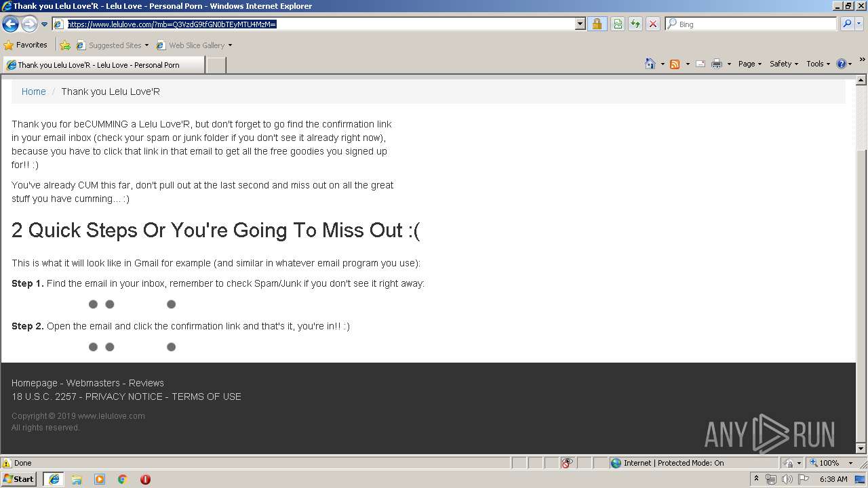This screenshot has height=488, width=868.
Task: Click the 6:38 AM clock
Action: click(833, 479)
